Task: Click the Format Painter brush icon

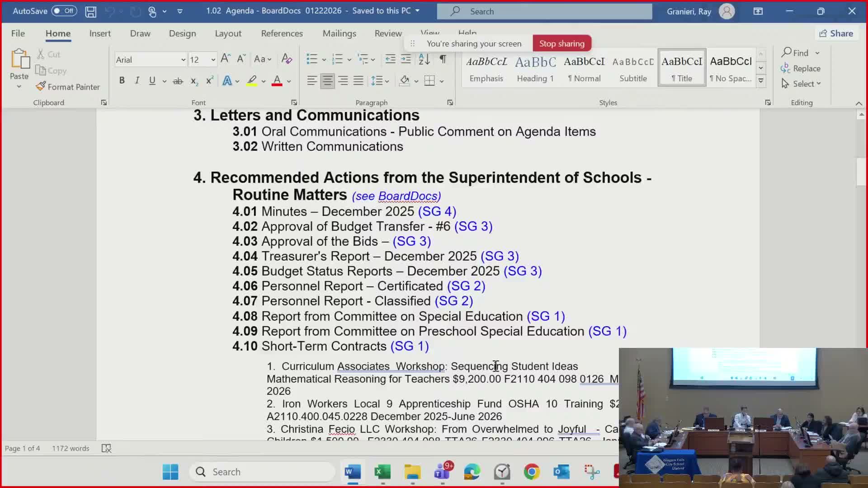Action: (x=41, y=86)
